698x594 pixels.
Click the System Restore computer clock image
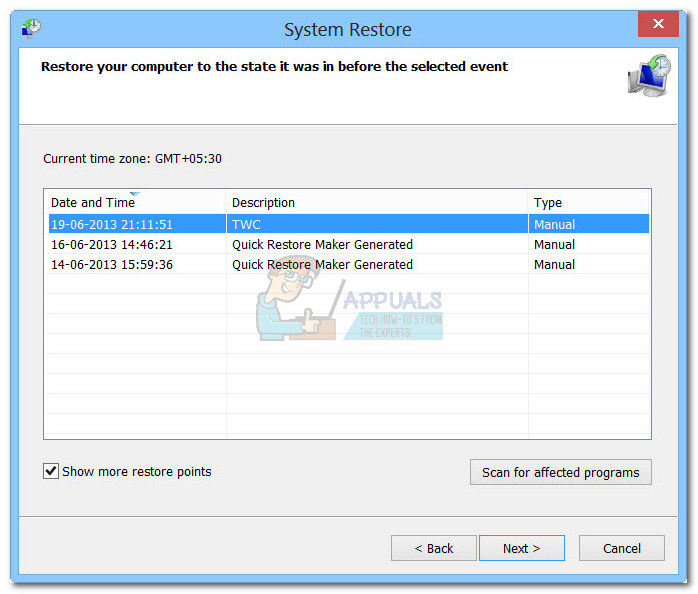[x=649, y=75]
